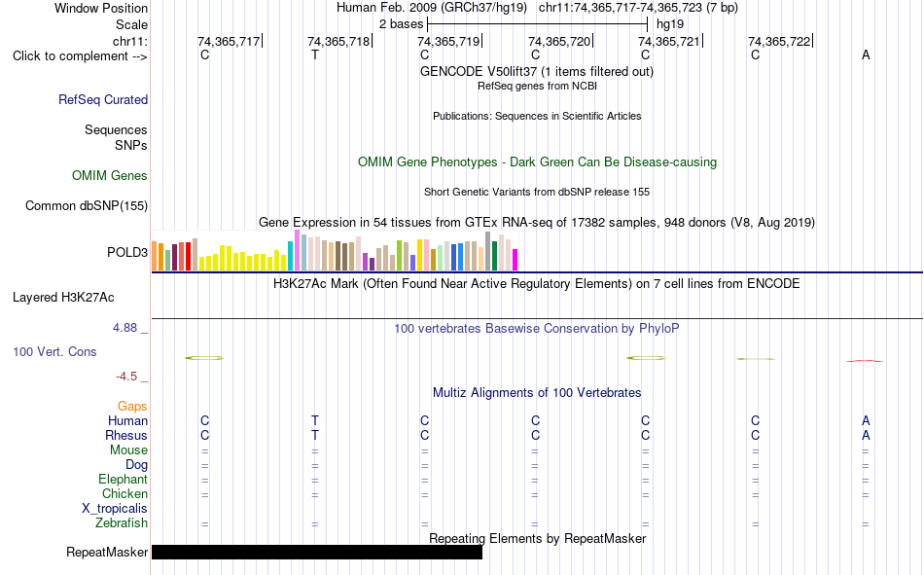Image resolution: width=924 pixels, height=575 pixels.
Task: Click the T base in the Human row
Action: tap(315, 421)
